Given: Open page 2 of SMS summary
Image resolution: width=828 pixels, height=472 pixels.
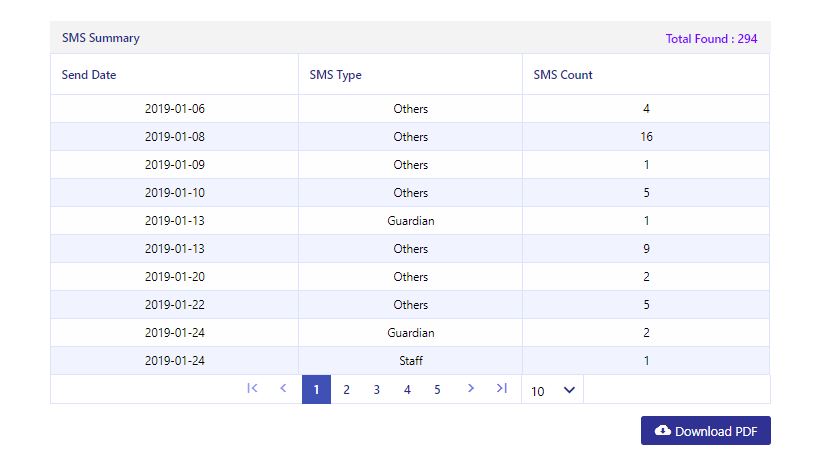Looking at the screenshot, I should 346,390.
